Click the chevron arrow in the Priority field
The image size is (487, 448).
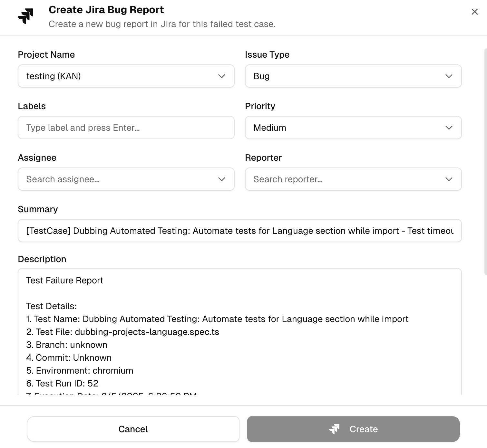449,128
